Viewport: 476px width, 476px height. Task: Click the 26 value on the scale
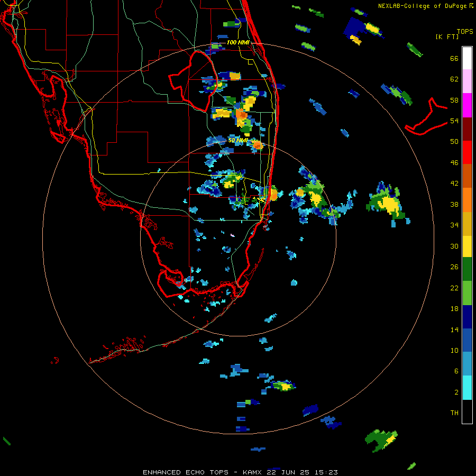454,267
